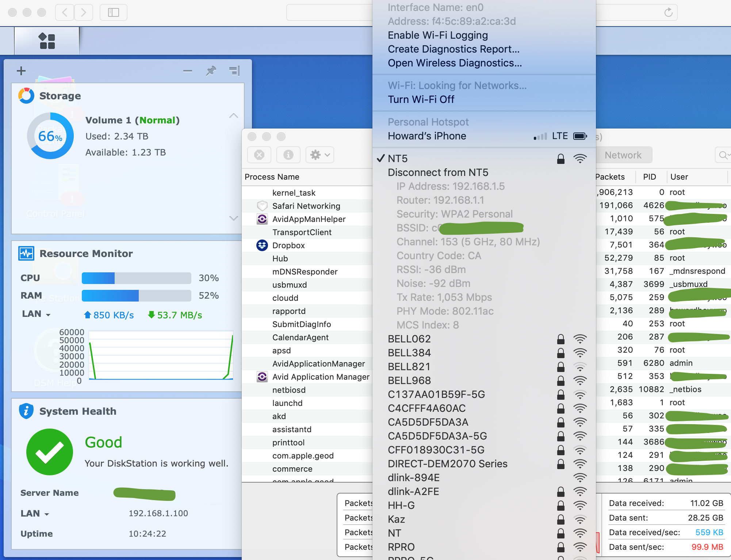Click the 66% volume usage ring
731x560 pixels.
pos(50,136)
